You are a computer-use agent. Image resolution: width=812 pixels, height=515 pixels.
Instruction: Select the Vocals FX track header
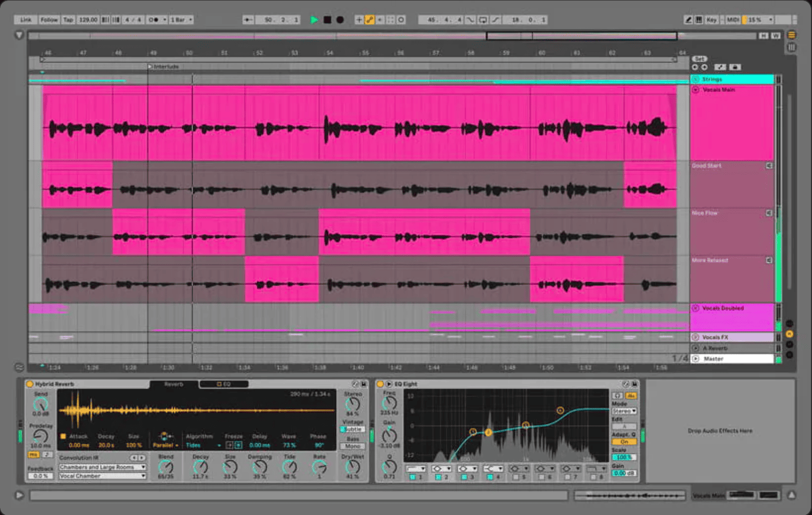click(x=732, y=337)
